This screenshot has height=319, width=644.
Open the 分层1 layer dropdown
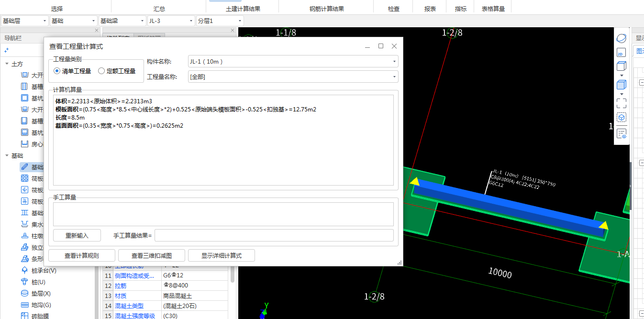point(220,21)
